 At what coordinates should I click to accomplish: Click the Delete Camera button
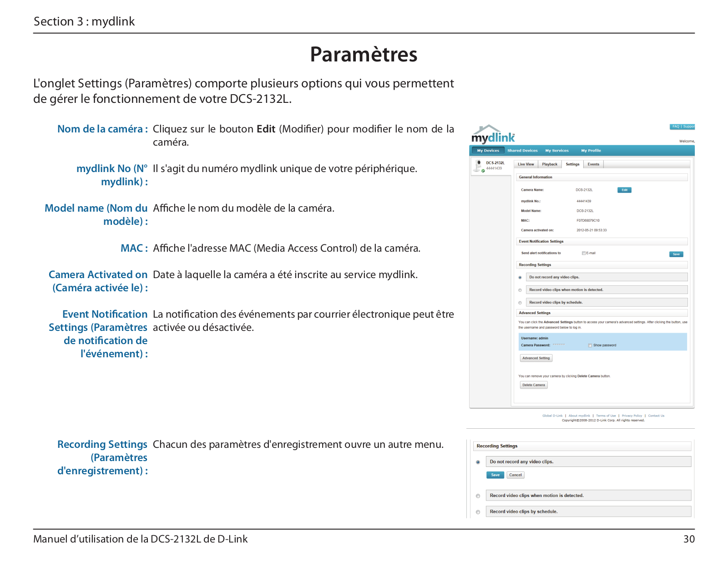pos(534,385)
